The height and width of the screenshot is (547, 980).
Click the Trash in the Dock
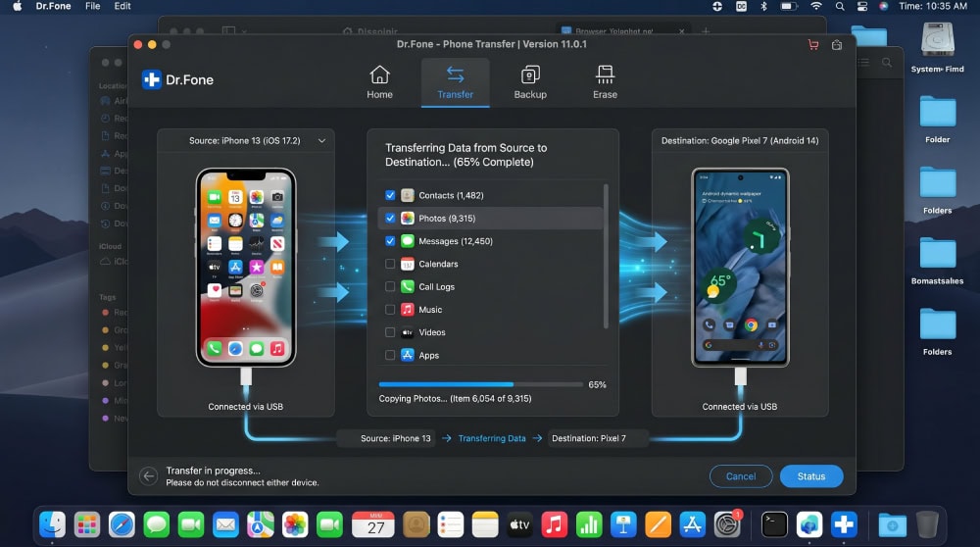click(927, 523)
